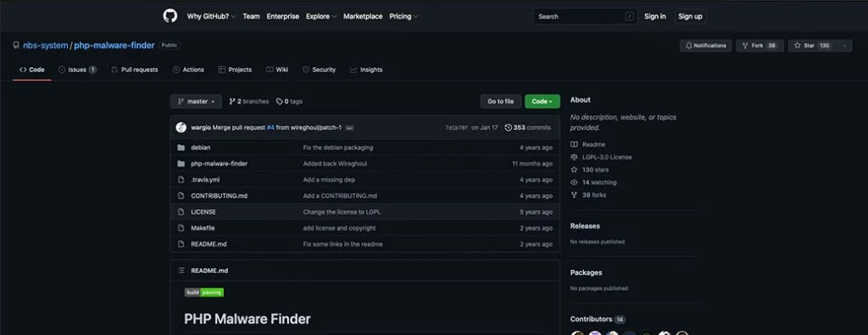Open the LGPL-3.0 License link
The width and height of the screenshot is (868, 335).
(601, 157)
